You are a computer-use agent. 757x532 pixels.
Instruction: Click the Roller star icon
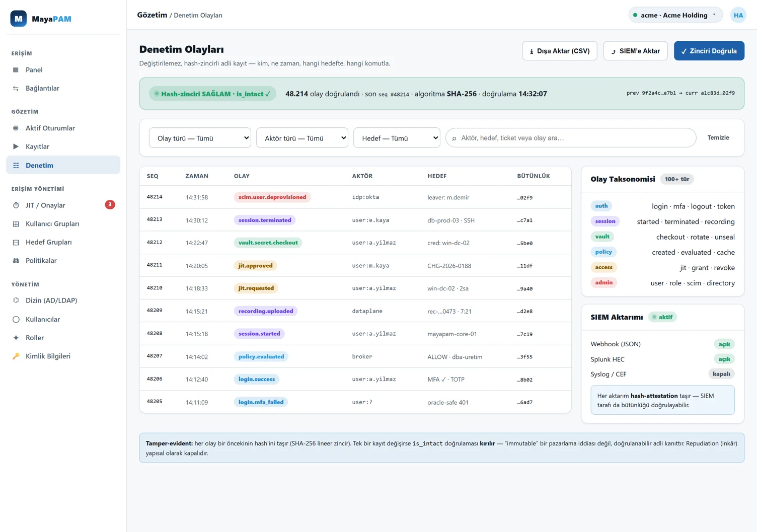(16, 338)
